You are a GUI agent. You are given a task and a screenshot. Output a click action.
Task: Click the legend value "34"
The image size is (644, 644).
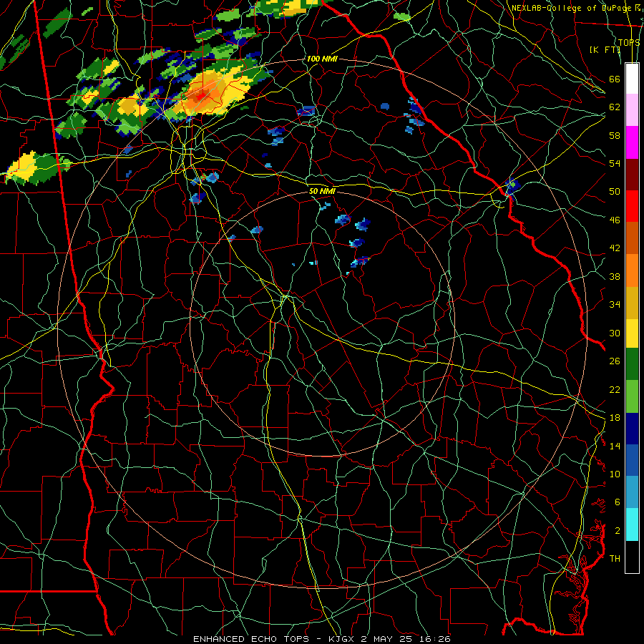(x=615, y=305)
